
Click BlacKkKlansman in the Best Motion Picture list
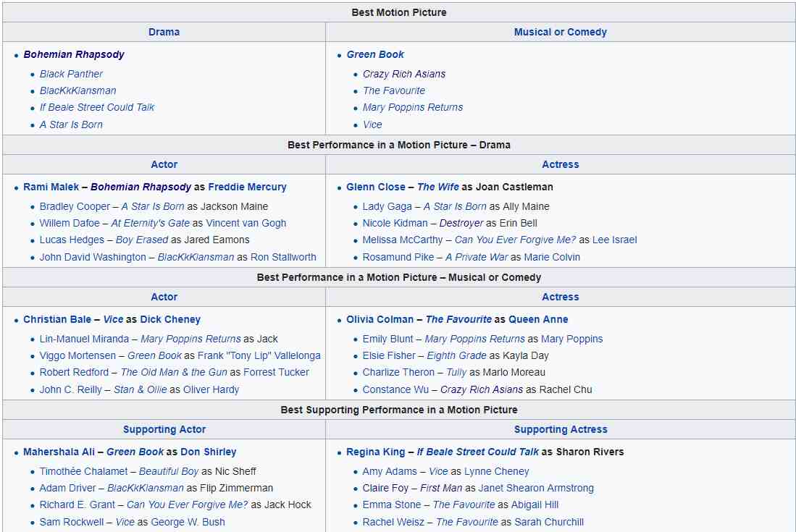click(77, 90)
